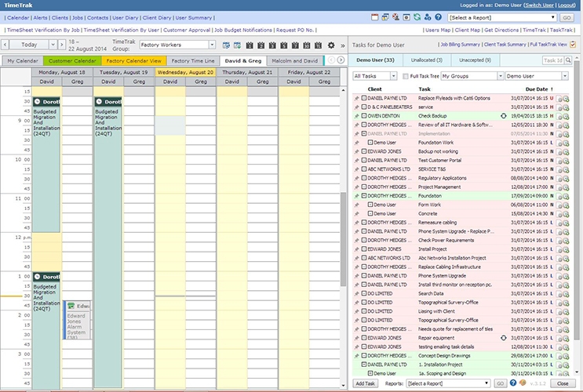Open document icon on the service task row
Image resolution: width=583 pixels, height=392 pixels.
(x=559, y=107)
